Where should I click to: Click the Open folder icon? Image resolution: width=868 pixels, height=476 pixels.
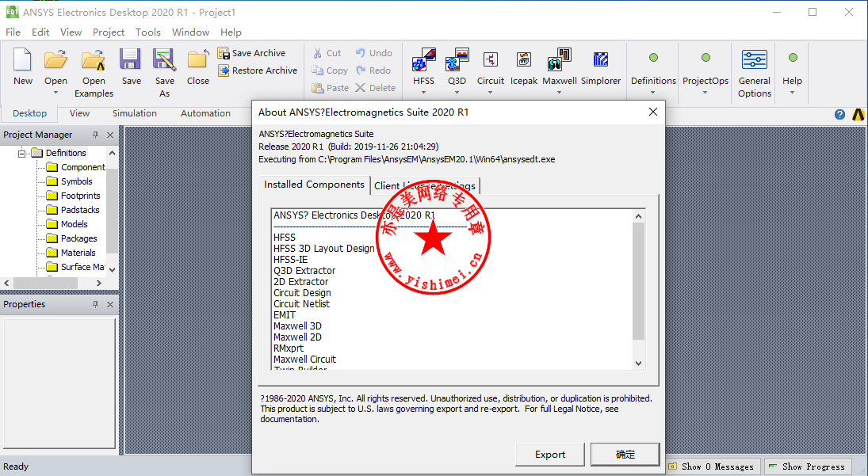click(x=55, y=59)
